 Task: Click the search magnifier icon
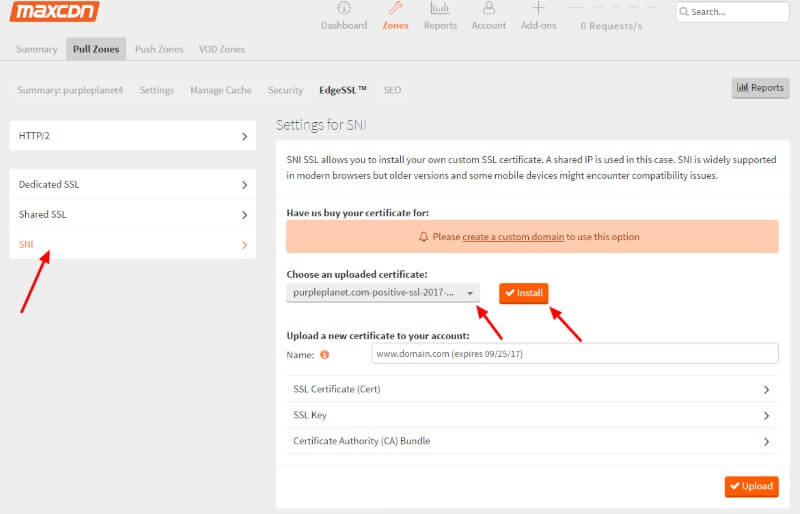pos(684,12)
